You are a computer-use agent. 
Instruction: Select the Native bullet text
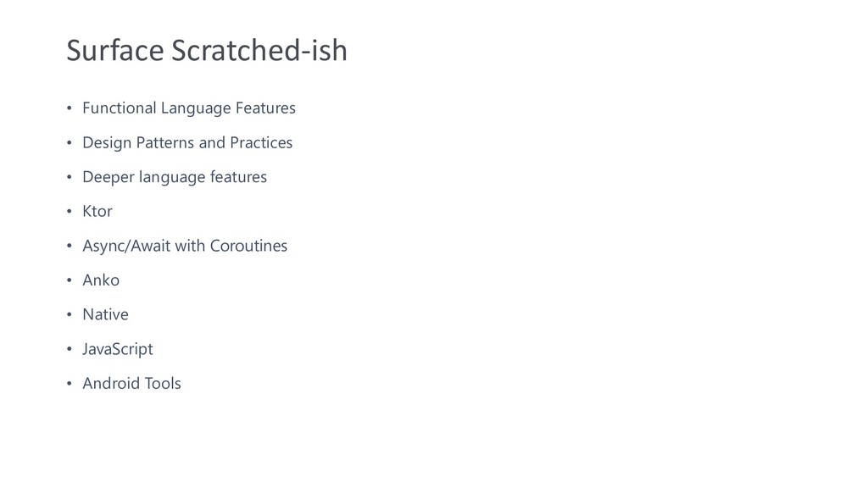pos(105,314)
